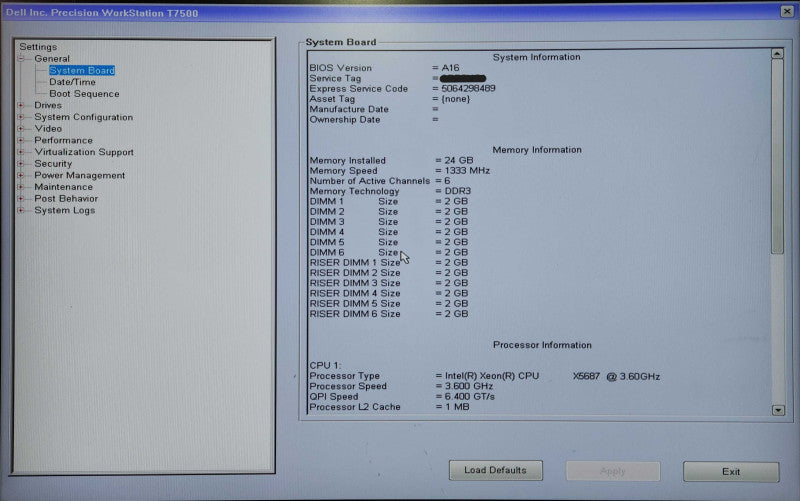Viewport: 800px width, 501px height.
Task: Click the QPI Speed 6.400 GT/s value
Action: pyautogui.click(x=469, y=396)
